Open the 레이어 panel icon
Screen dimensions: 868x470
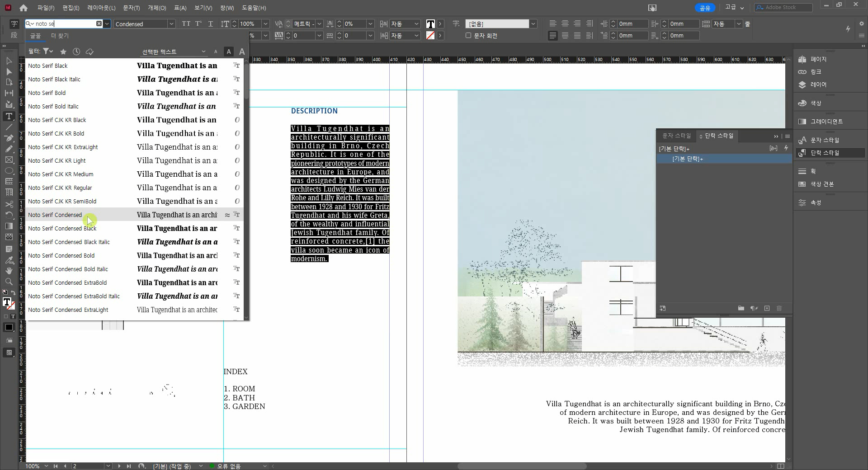[802, 85]
